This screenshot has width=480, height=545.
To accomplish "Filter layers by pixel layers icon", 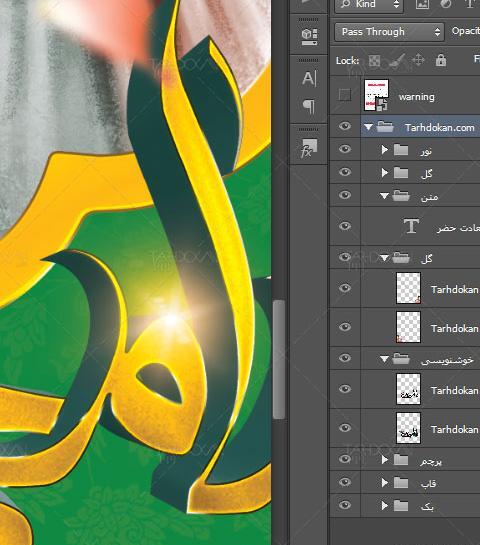I will tap(422, 4).
